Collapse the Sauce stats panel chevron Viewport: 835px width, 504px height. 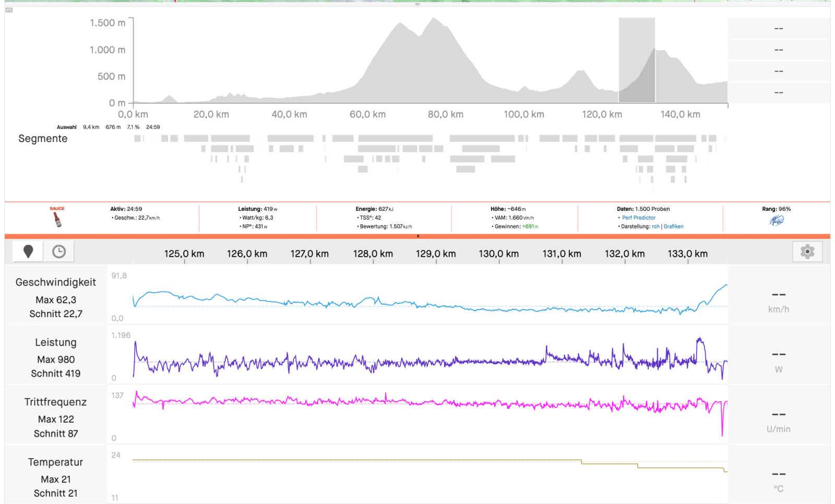click(417, 236)
